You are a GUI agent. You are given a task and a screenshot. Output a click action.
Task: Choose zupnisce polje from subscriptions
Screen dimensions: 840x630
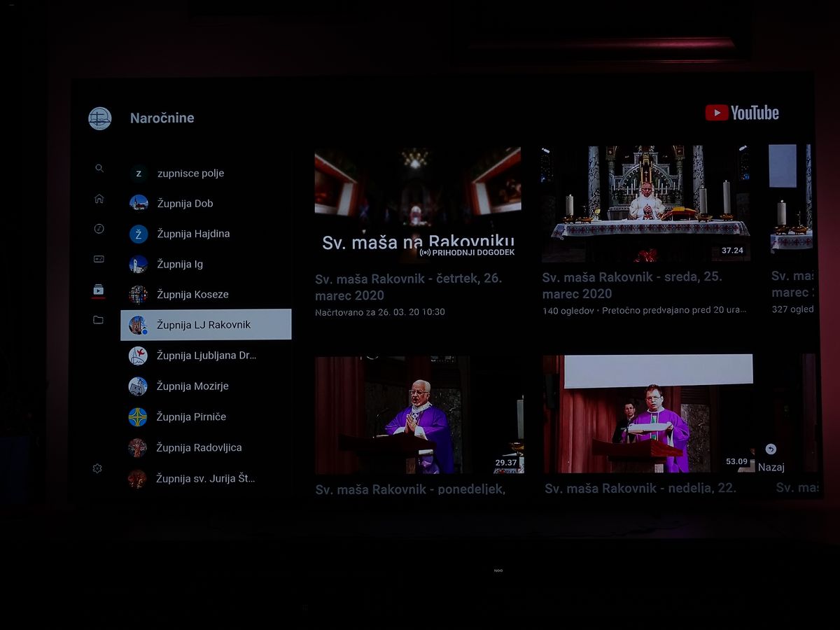[190, 174]
